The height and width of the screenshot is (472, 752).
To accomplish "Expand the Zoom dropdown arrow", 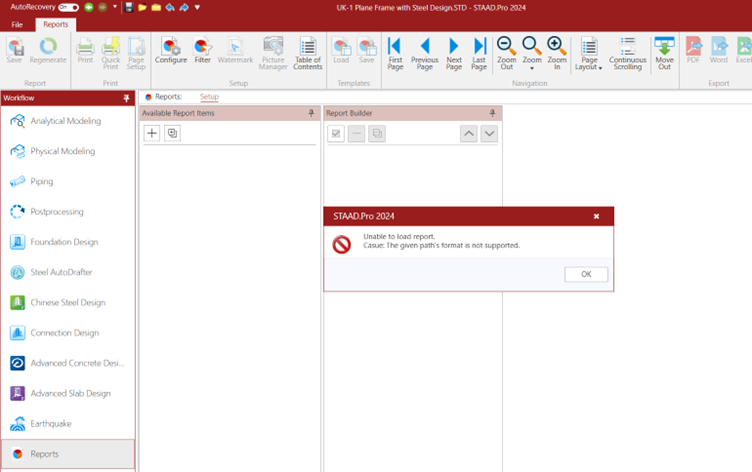I will [x=532, y=69].
